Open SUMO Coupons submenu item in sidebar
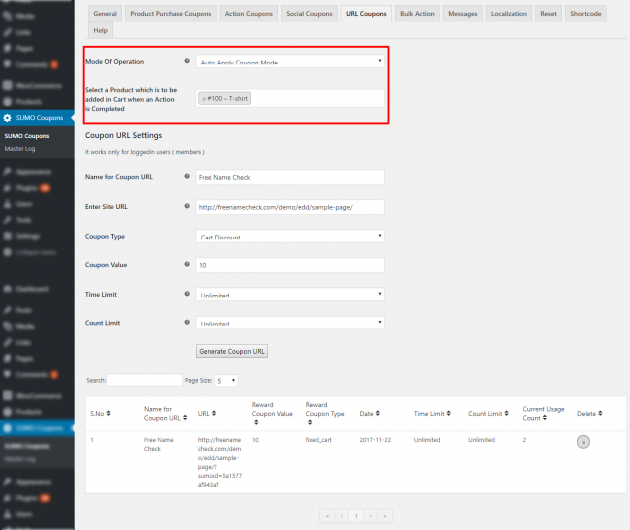The height and width of the screenshot is (530, 630). coord(27,136)
